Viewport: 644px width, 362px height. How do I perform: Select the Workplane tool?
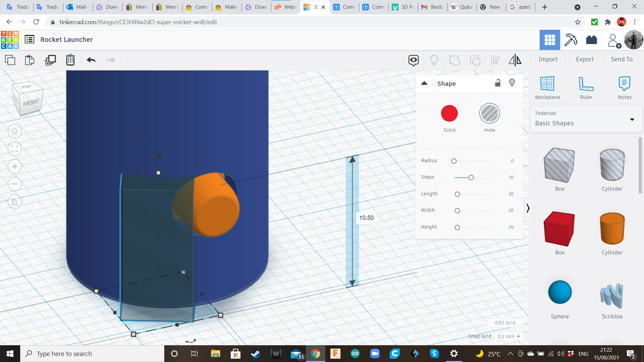(548, 86)
